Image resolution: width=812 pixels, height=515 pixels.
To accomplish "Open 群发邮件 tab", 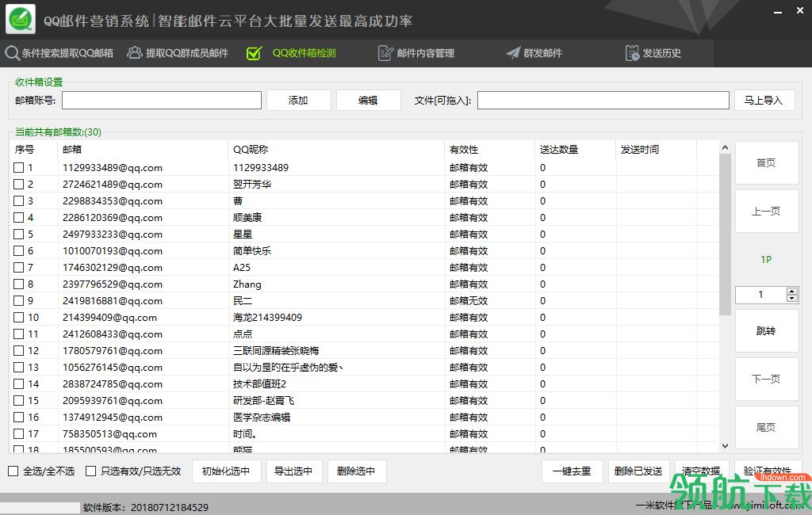I will (542, 53).
